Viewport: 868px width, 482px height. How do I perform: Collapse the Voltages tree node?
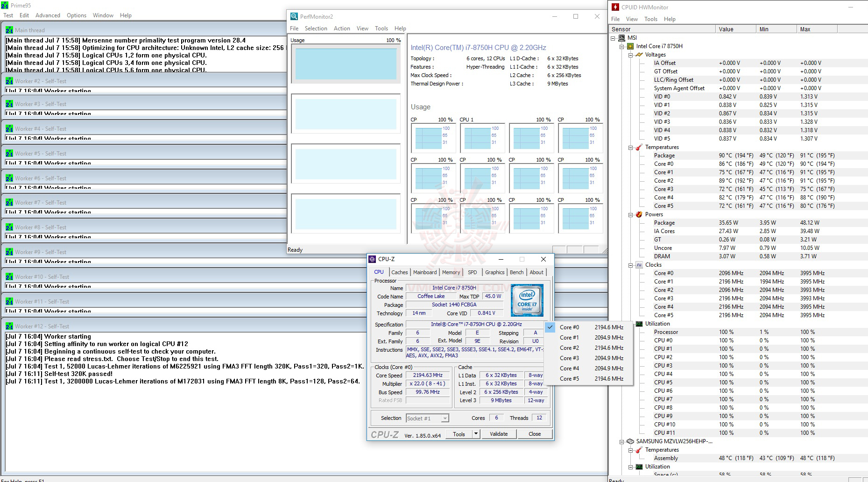point(630,55)
